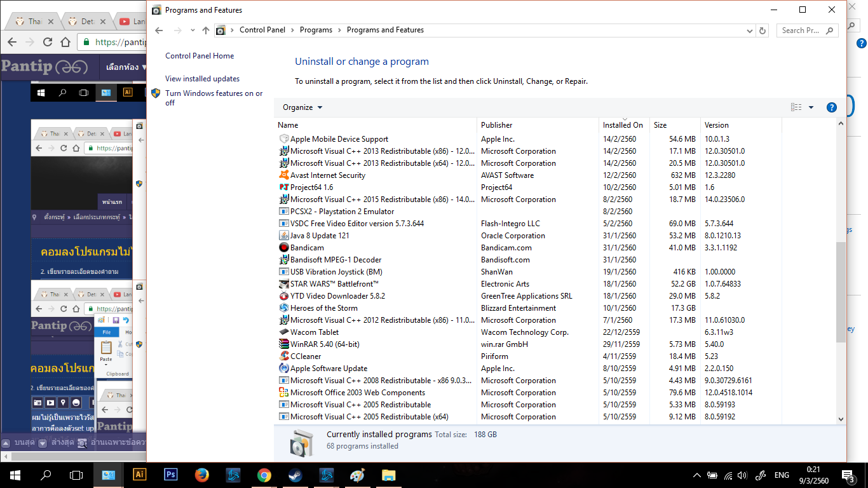This screenshot has height=488, width=868.
Task: Open Adobe Photoshop from the taskbar
Action: (171, 475)
